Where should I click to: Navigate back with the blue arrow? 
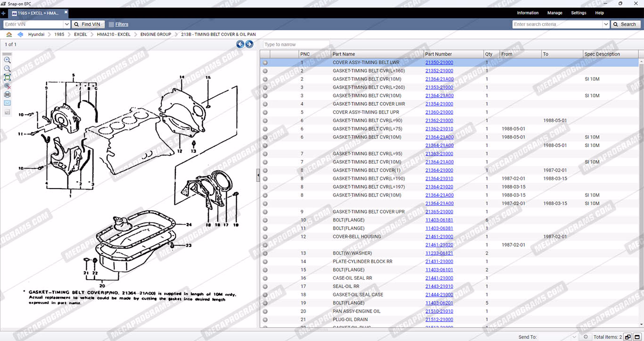20,34
